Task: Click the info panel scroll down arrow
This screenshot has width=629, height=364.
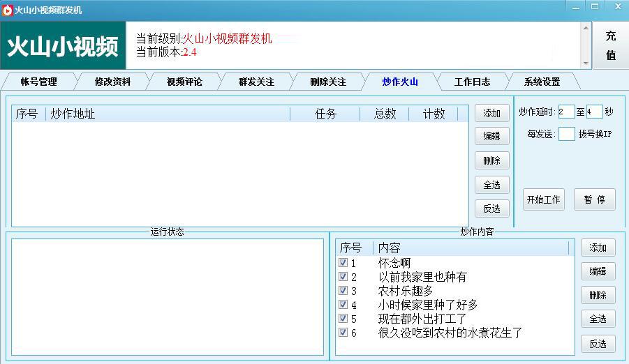Action: pos(586,63)
